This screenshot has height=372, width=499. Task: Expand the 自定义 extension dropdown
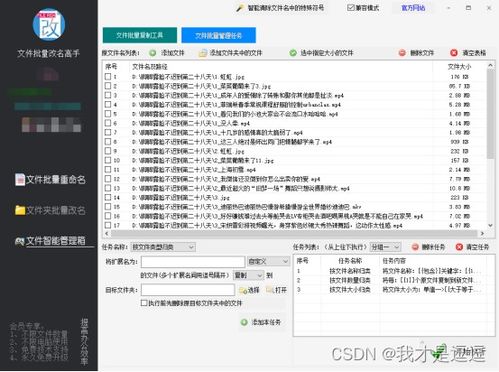pos(268,262)
